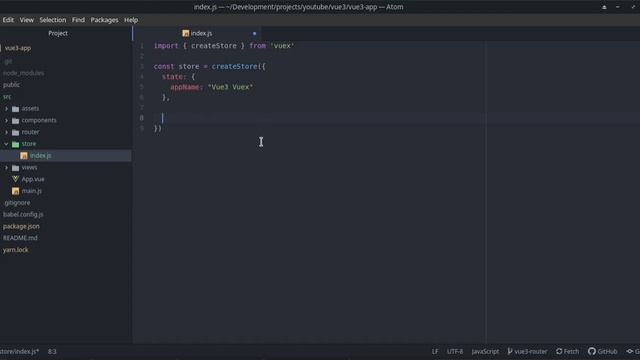The height and width of the screenshot is (360, 640).
Task: Open App.vue from the tree
Action: click(x=33, y=179)
